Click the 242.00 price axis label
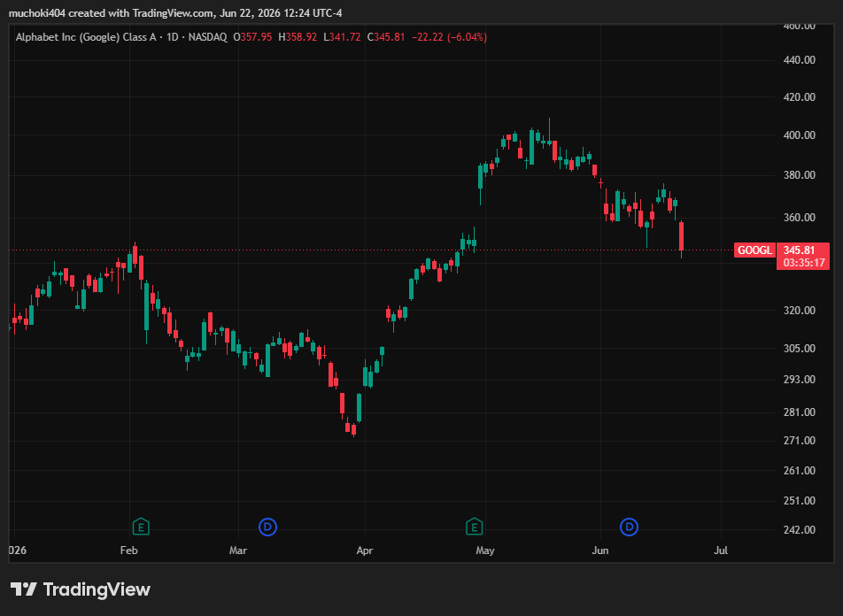 pos(800,529)
